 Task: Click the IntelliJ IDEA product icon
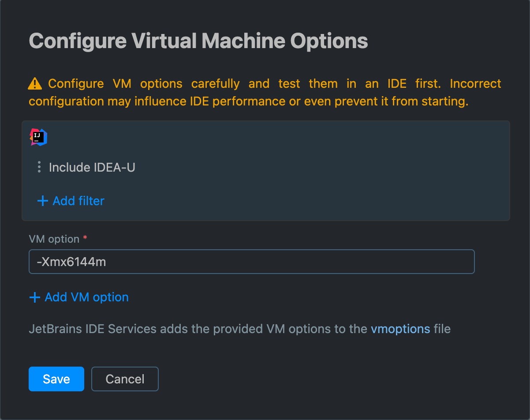click(x=38, y=137)
